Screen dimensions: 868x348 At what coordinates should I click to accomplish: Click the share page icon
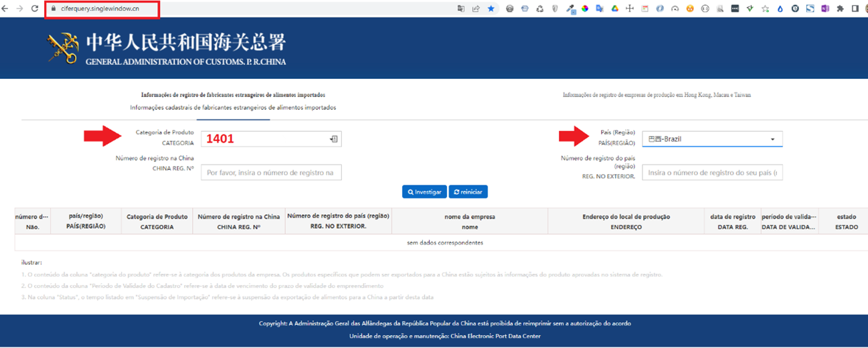(x=476, y=9)
